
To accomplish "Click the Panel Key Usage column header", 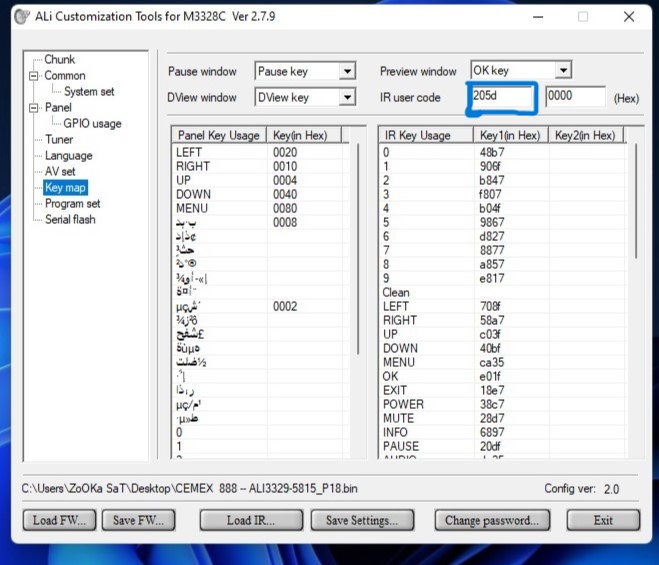I will tap(219, 135).
